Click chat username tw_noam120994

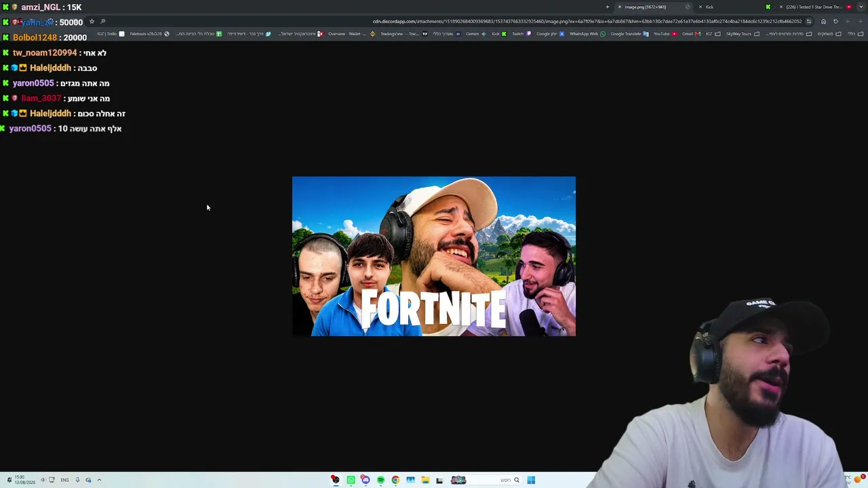(x=45, y=52)
